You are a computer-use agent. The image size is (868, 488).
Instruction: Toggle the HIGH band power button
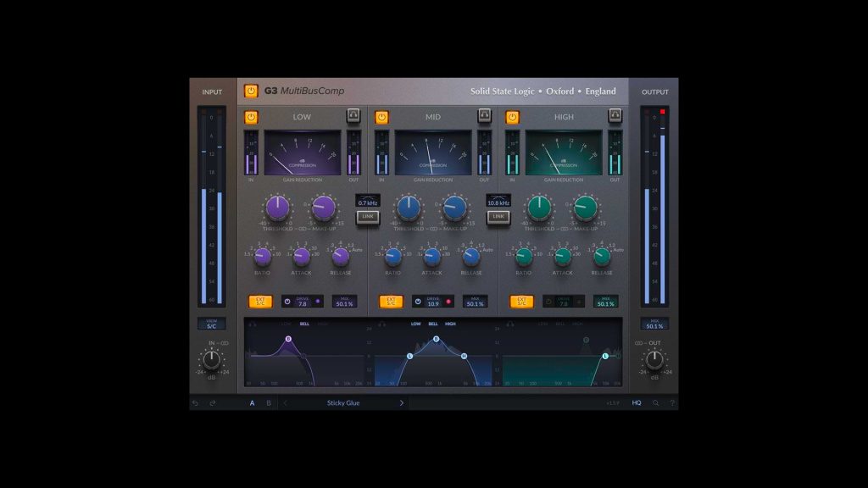tap(512, 117)
